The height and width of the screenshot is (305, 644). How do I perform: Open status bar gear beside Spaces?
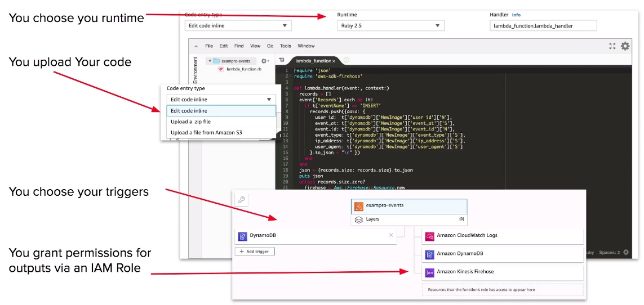pyautogui.click(x=625, y=252)
